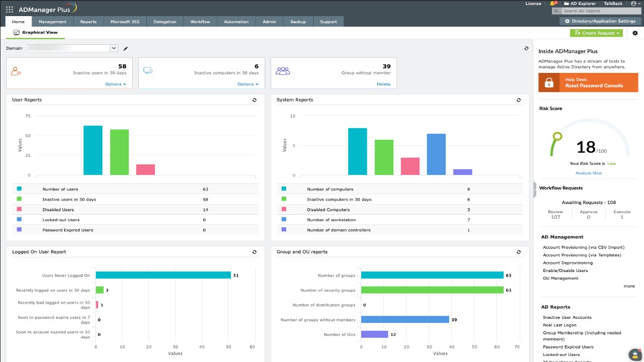Edit domain with the pencil icon
644x362 pixels.
[126, 48]
